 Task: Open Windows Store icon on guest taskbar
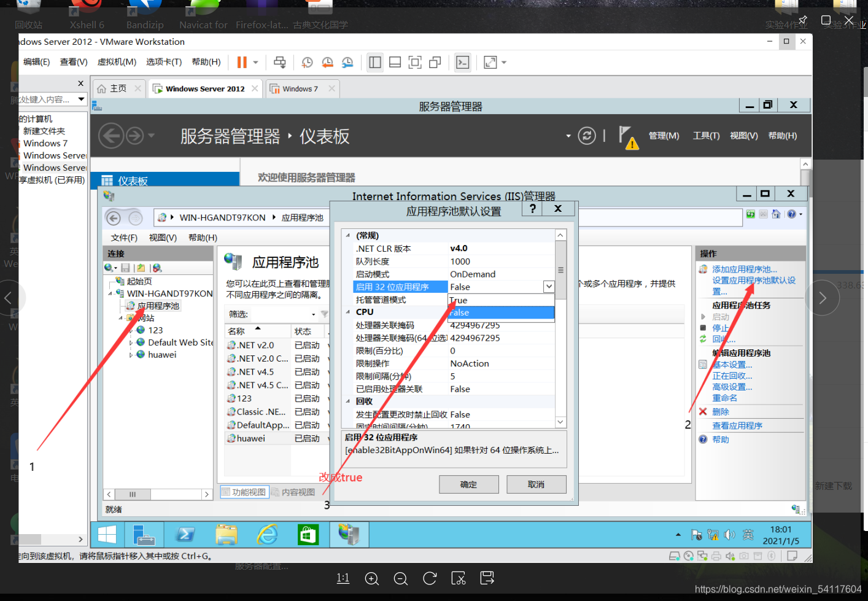tap(308, 535)
